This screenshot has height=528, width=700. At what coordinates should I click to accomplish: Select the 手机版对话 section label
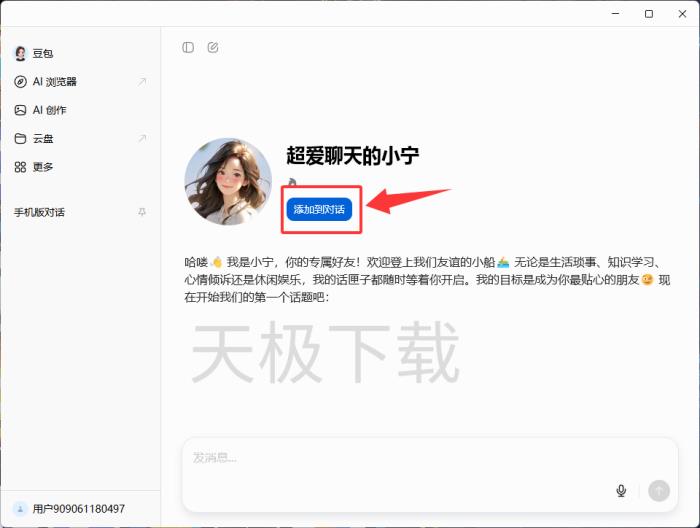(x=39, y=212)
